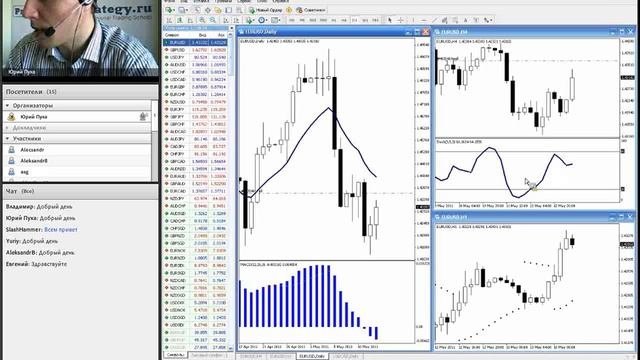Switch chart type to line chart
640x360 pixels.
tap(190, 20)
